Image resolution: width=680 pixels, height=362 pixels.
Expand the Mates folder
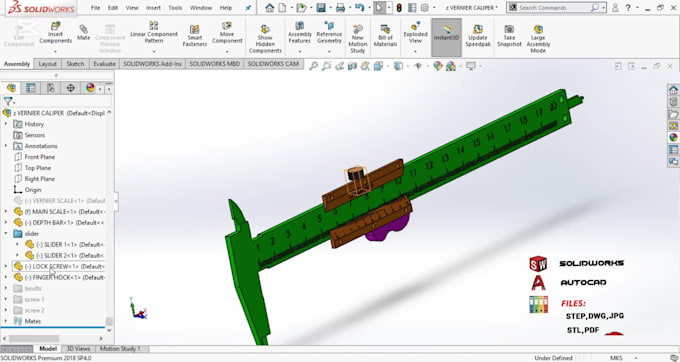pos(6,321)
